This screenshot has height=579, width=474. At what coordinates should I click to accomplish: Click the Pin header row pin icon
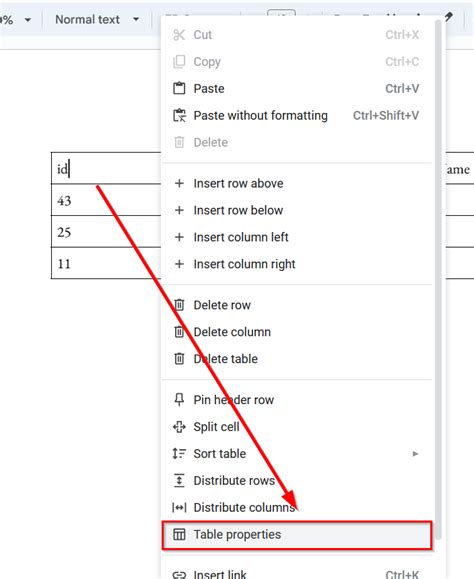[179, 400]
